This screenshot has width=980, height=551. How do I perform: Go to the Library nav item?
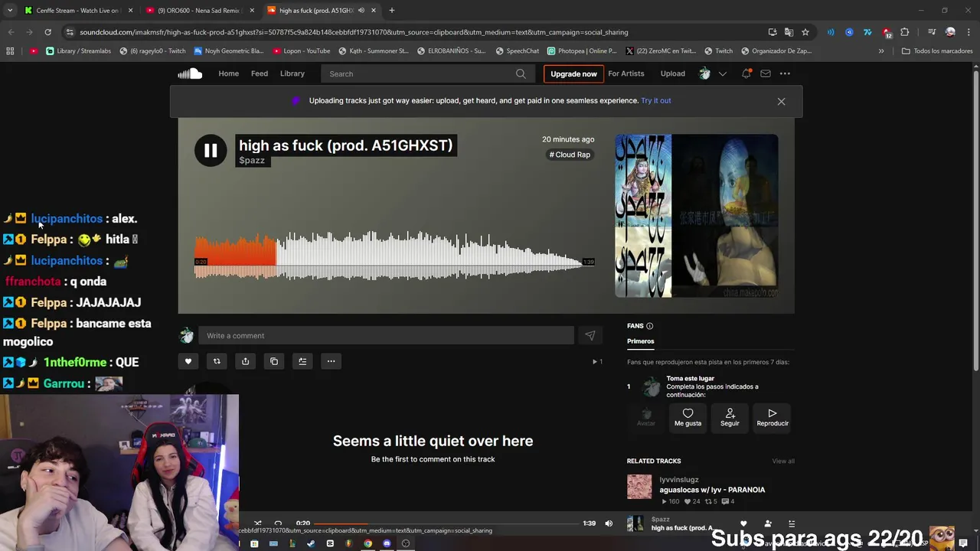[292, 73]
